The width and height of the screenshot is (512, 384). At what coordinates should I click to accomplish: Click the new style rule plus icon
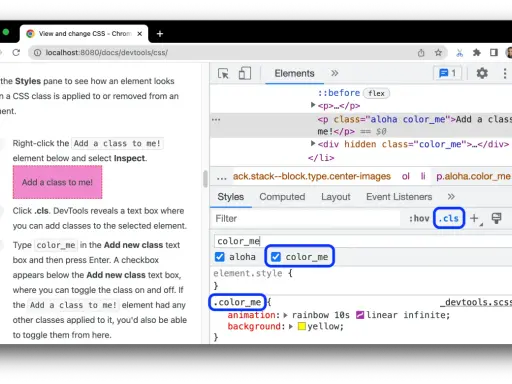coord(474,218)
